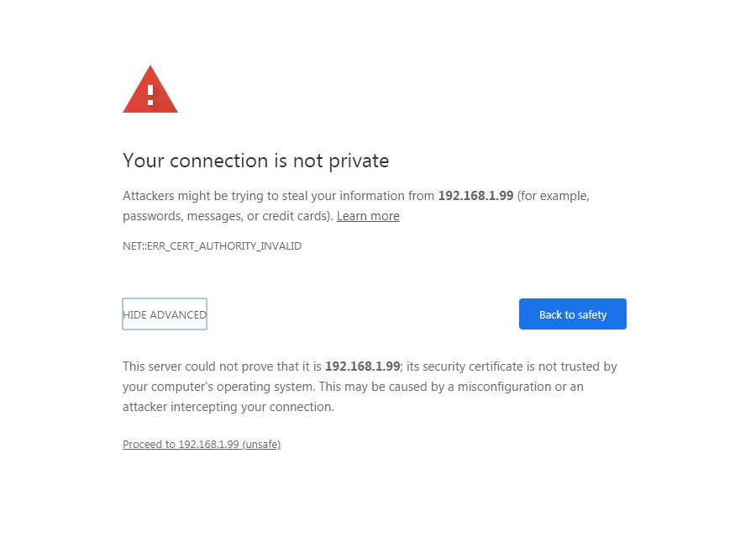Click the bold 192.168.1.99 after "information from"
Viewport: 756px width, 538px height.
[x=475, y=196]
